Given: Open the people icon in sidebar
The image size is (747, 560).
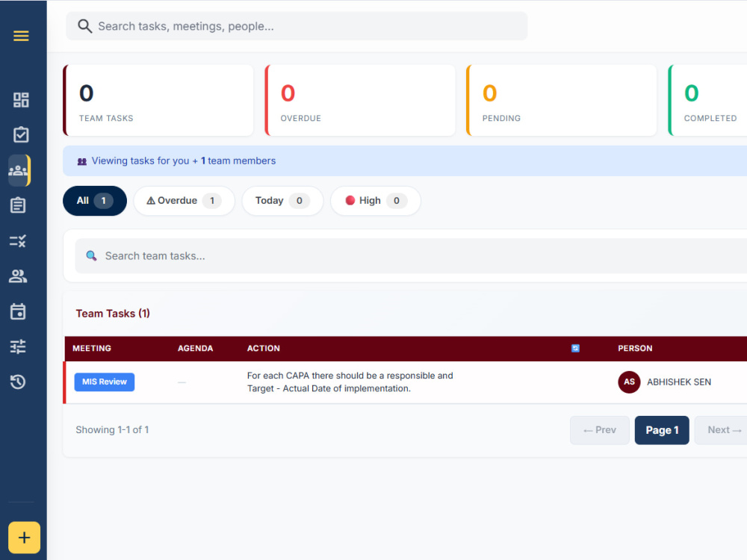Looking at the screenshot, I should coord(18,276).
